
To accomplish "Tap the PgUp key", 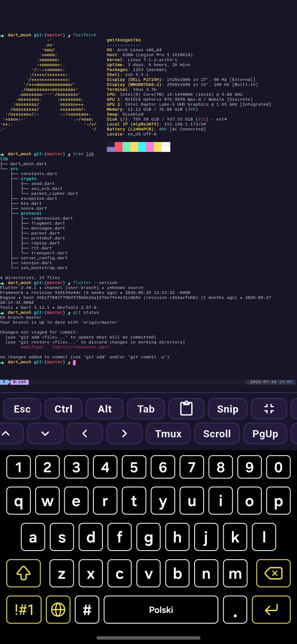I will point(265,433).
